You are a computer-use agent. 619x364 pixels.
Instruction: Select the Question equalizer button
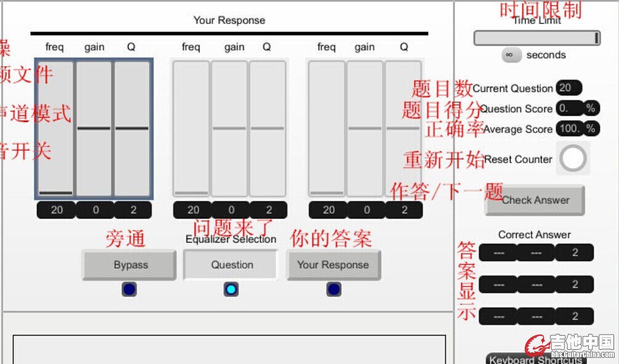[x=232, y=265]
